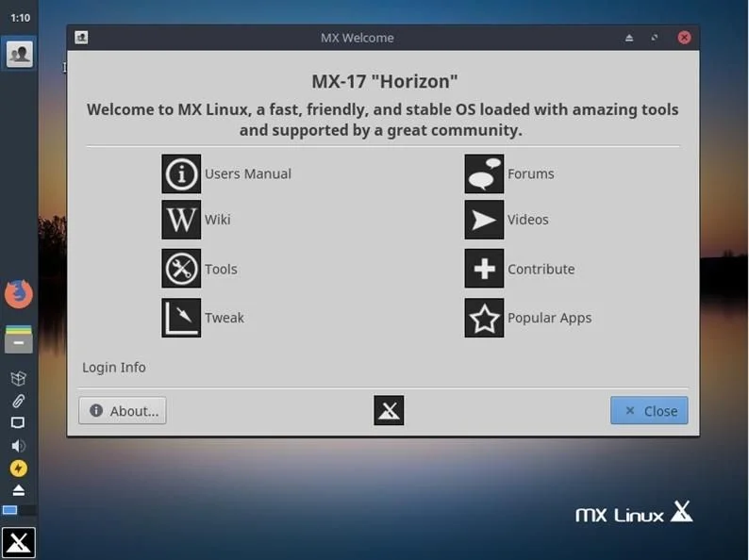Image resolution: width=749 pixels, height=560 pixels.
Task: Open the Forums text label
Action: point(531,173)
